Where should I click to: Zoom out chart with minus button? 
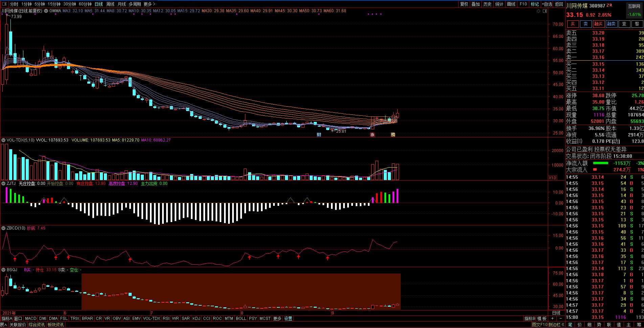pyautogui.click(x=560, y=319)
